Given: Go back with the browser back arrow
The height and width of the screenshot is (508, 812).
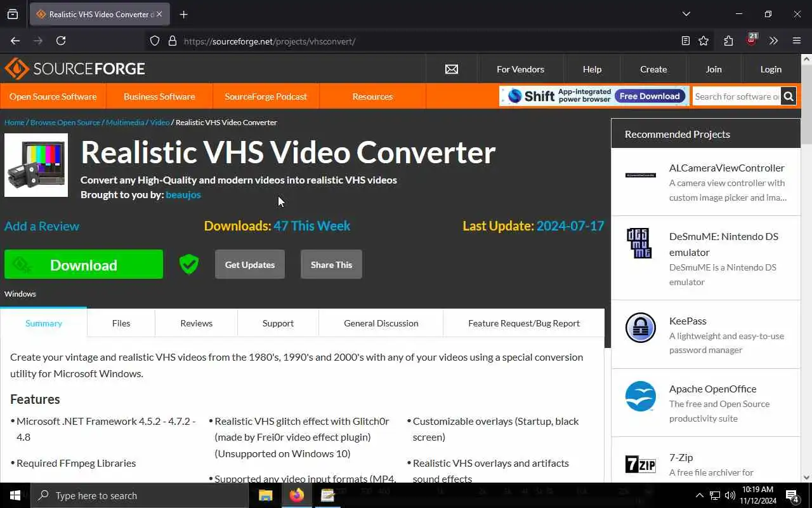Looking at the screenshot, I should pos(15,41).
